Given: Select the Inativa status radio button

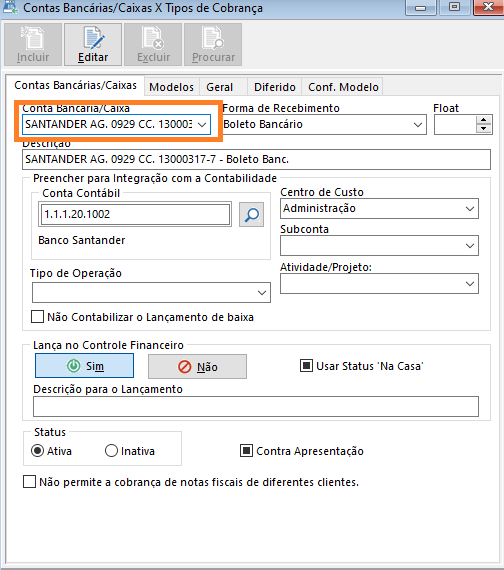Looking at the screenshot, I should 111,451.
